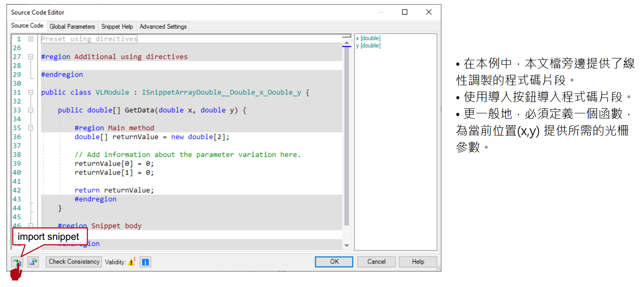The width and height of the screenshot is (644, 287).
Task: Click line number 39 in the gutter
Action: [17, 164]
